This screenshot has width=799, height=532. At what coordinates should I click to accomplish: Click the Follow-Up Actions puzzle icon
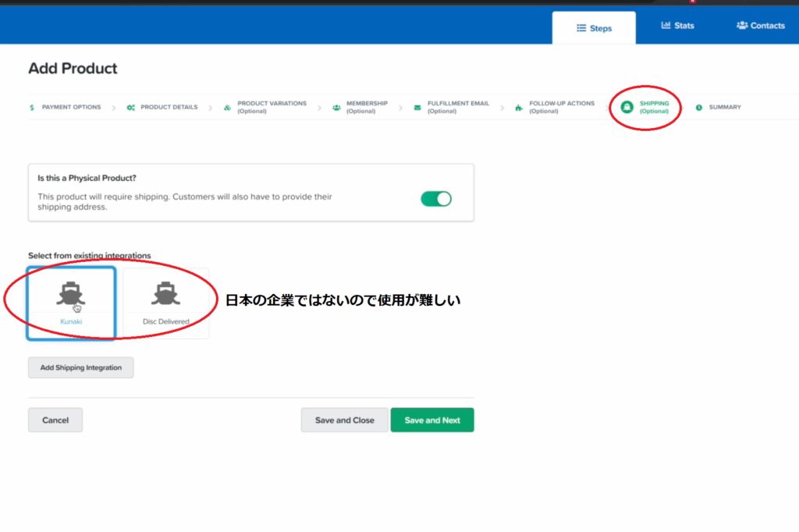(519, 108)
